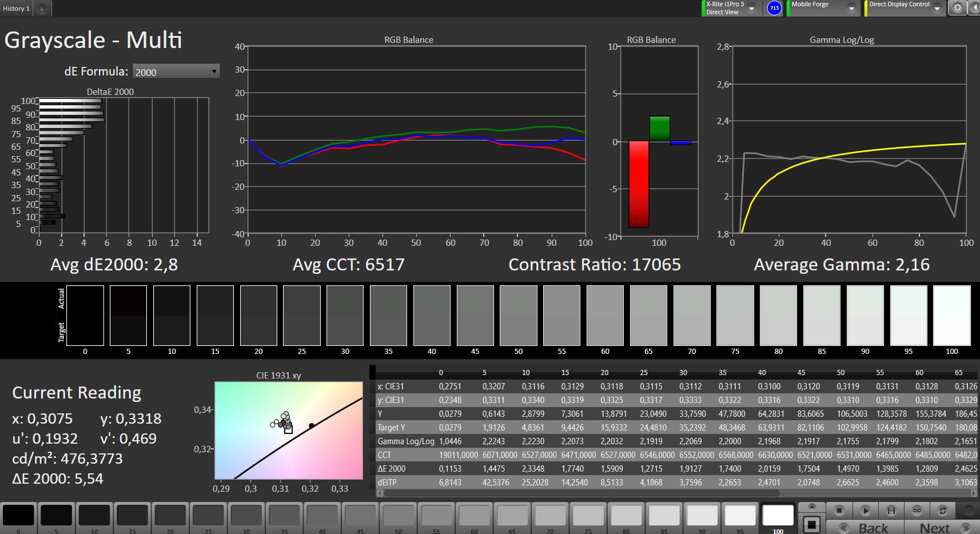The image size is (980, 534).
Task: Click the refresh reading icon
Action: [942, 510]
